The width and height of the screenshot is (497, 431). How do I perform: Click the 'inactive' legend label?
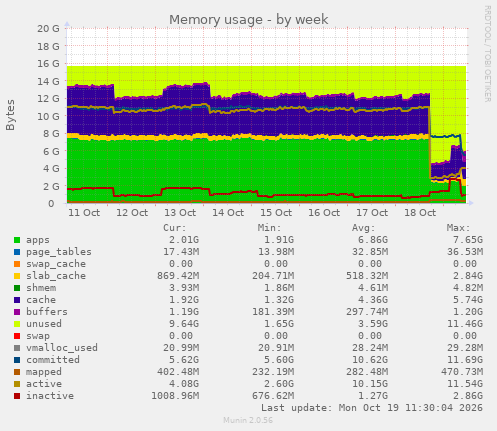[50, 396]
